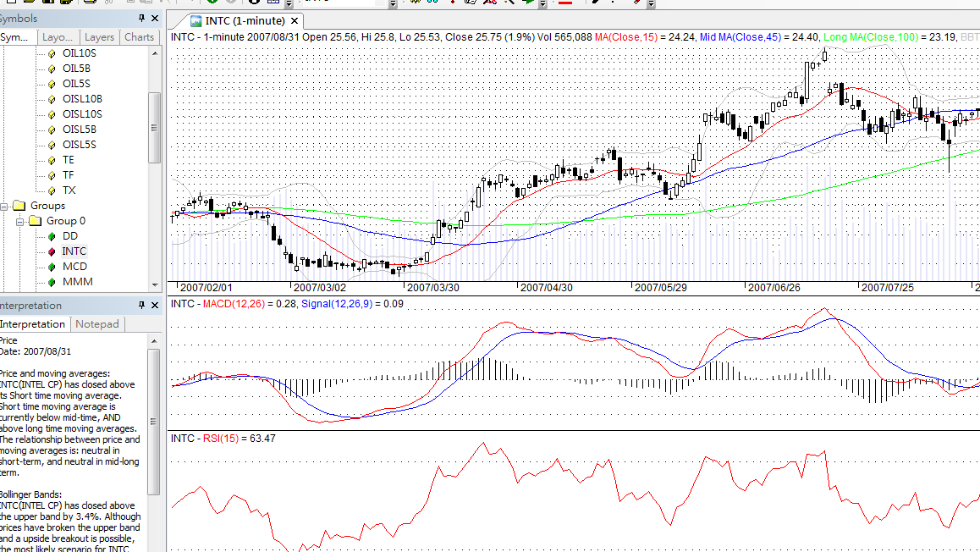Click the 2007/05/29 date axis label
This screenshot has width=980, height=552.
(x=661, y=288)
